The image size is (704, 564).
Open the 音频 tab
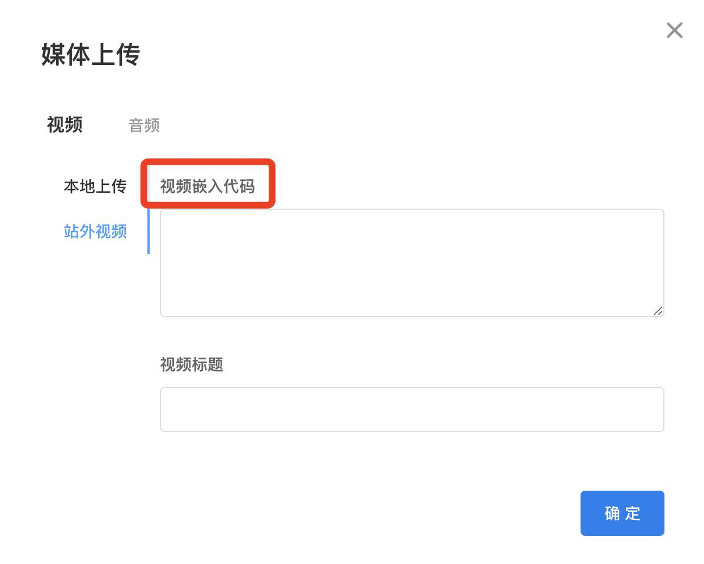(x=144, y=126)
